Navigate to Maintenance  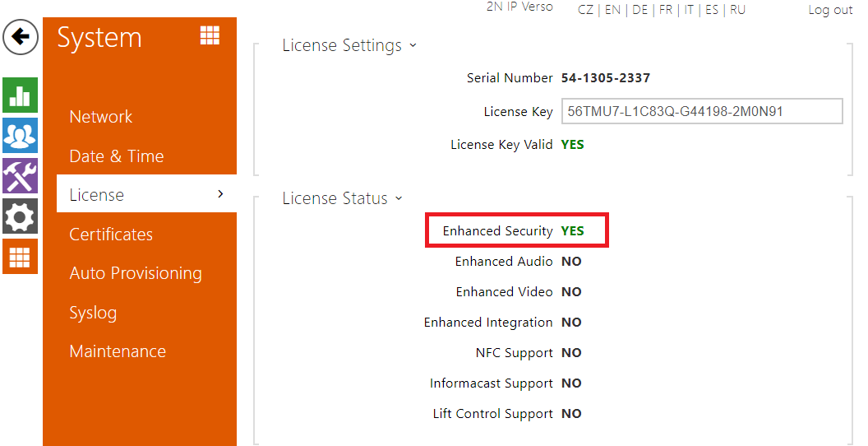(x=118, y=351)
